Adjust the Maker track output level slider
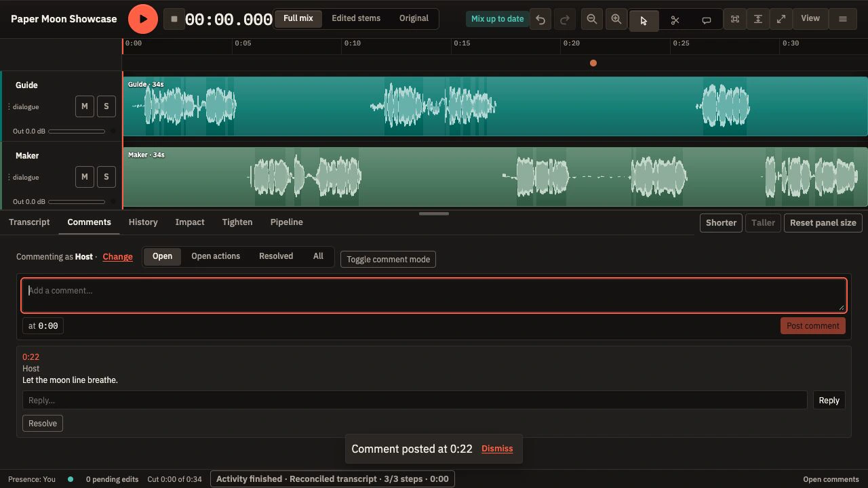 pos(77,202)
